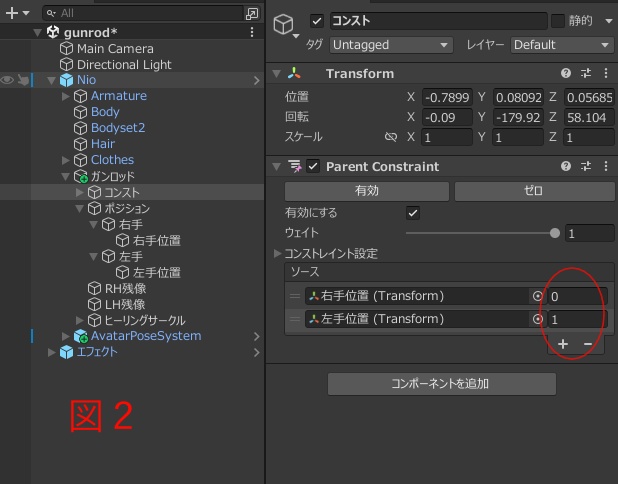Viewport: 618px width, 484px height.
Task: Click the LH残像 cube icon
Action: (x=95, y=304)
